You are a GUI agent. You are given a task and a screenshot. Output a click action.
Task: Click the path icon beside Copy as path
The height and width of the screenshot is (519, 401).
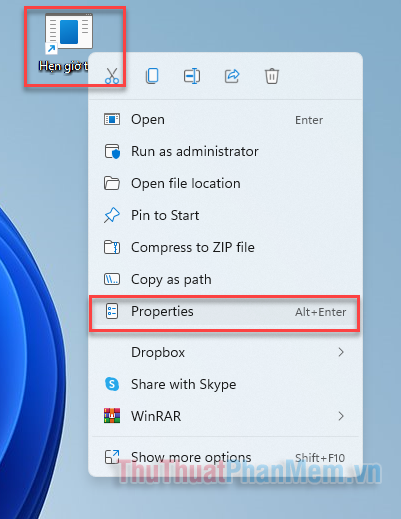pyautogui.click(x=112, y=279)
